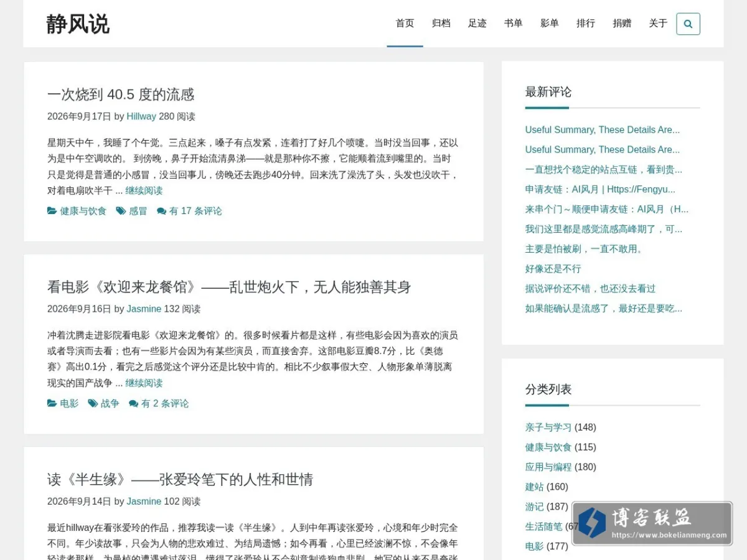This screenshot has width=747, height=560.
Task: Open comment 我们这里都是感觉流感高峰期了
Action: click(604, 229)
